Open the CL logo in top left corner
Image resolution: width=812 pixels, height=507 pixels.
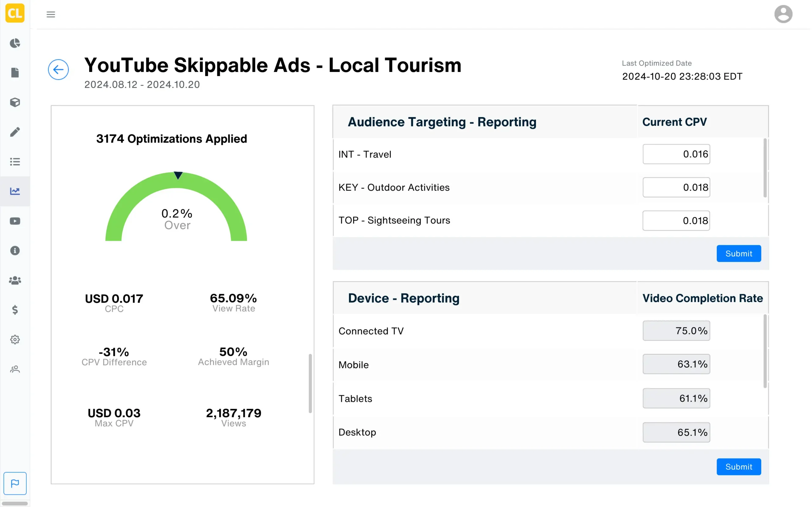[x=15, y=13]
